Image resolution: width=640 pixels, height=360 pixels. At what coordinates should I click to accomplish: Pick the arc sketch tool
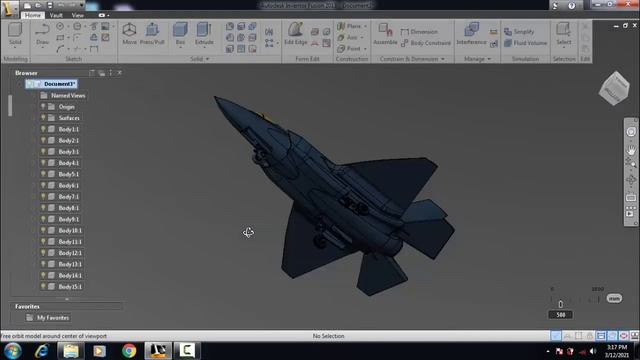[60, 49]
